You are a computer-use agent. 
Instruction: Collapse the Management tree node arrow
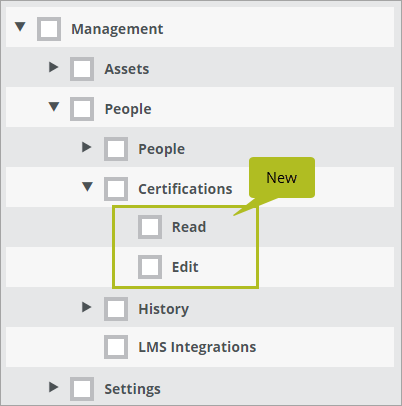[x=20, y=27]
